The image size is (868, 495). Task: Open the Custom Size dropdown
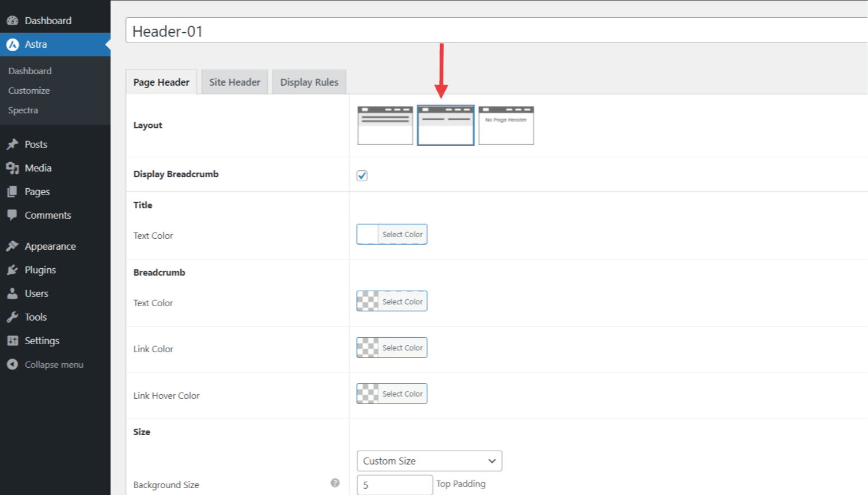(x=430, y=461)
